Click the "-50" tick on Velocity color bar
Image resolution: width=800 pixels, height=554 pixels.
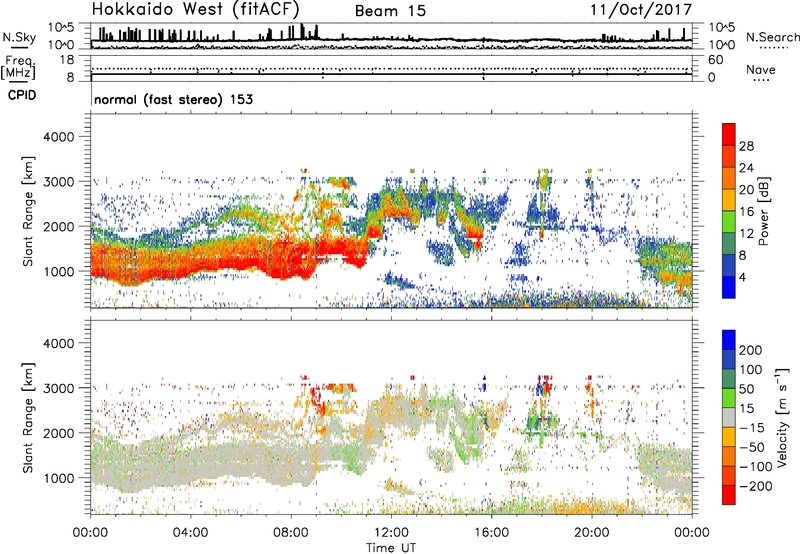[x=752, y=447]
